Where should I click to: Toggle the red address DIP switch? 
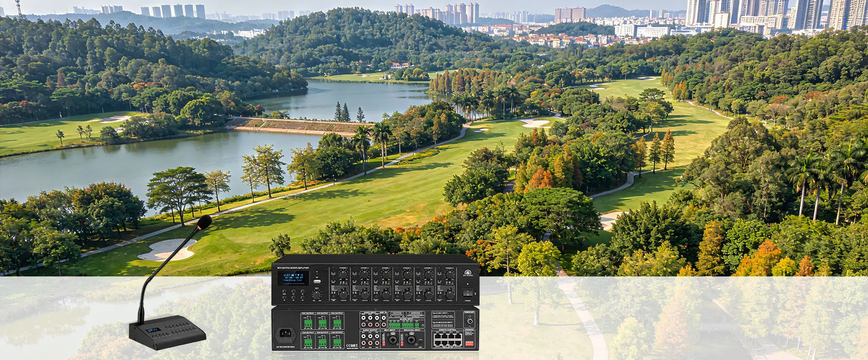pos(469,344)
